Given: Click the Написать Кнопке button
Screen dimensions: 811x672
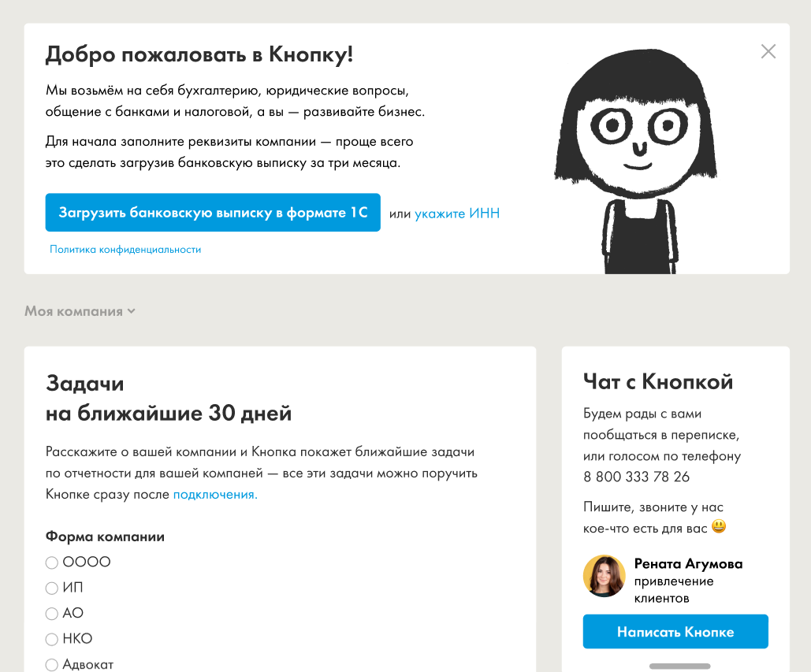Looking at the screenshot, I should coord(675,632).
